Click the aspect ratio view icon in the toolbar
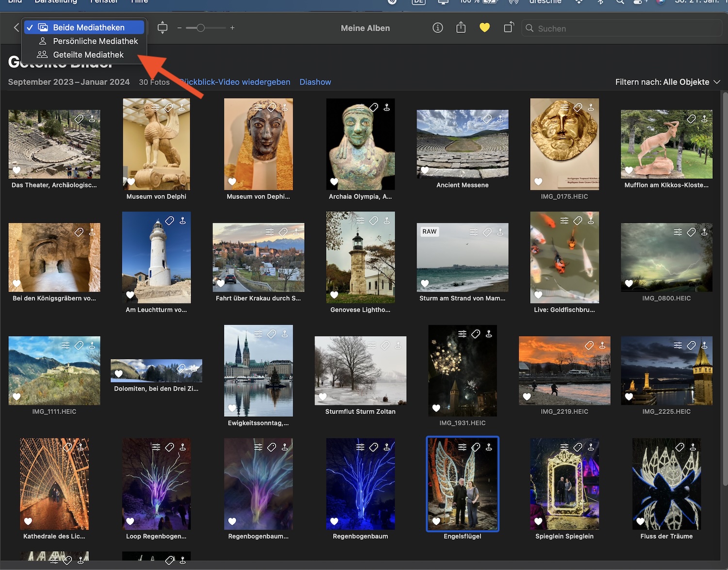728x570 pixels. point(163,28)
